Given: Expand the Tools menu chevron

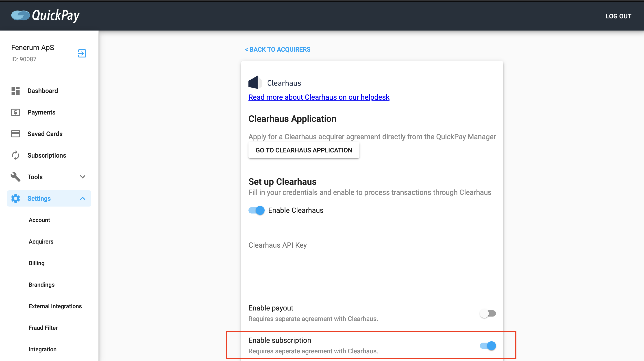Looking at the screenshot, I should [x=83, y=177].
